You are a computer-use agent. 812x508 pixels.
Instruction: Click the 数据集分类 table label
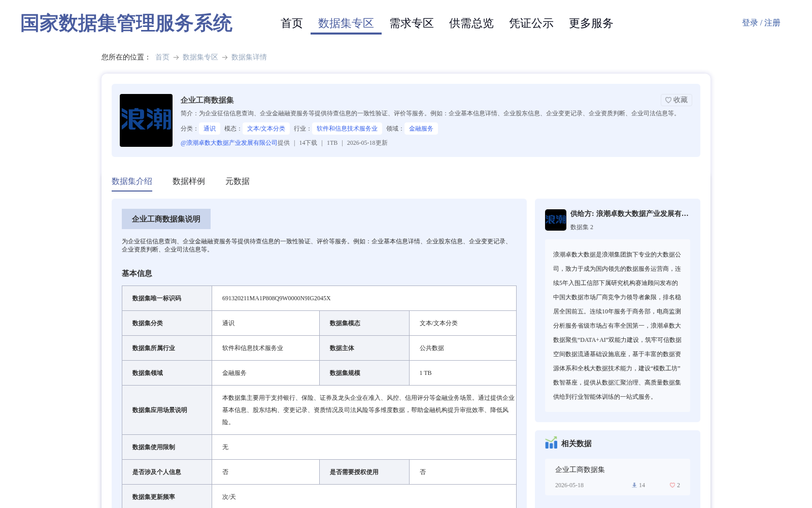pyautogui.click(x=148, y=323)
